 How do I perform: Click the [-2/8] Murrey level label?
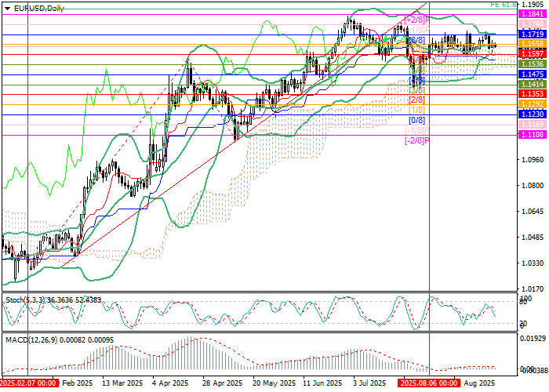click(416, 141)
